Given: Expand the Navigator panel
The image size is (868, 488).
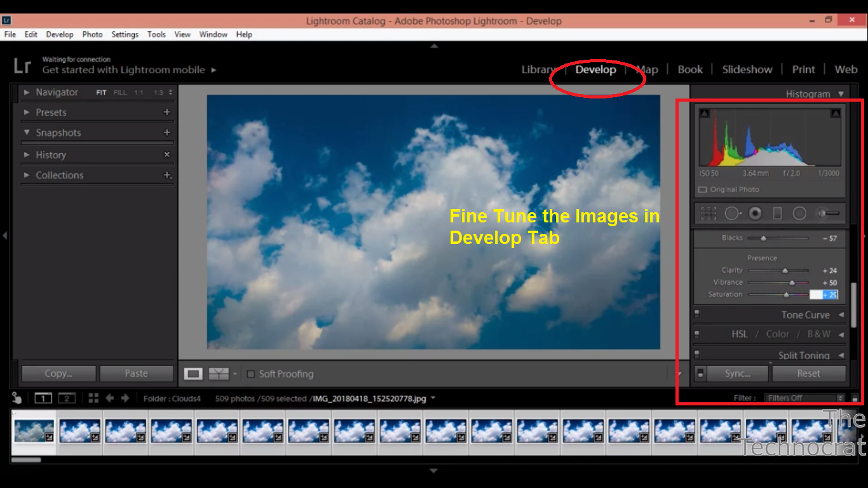Looking at the screenshot, I should [x=27, y=92].
